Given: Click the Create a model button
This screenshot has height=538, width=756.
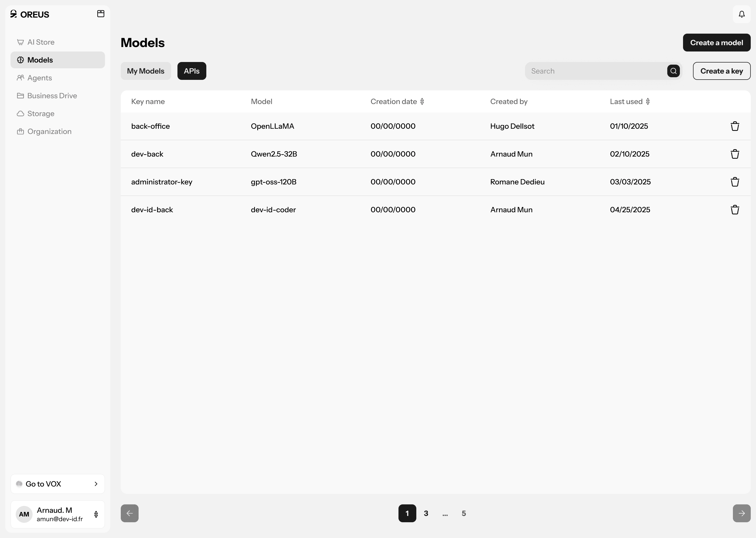Looking at the screenshot, I should pyautogui.click(x=716, y=43).
